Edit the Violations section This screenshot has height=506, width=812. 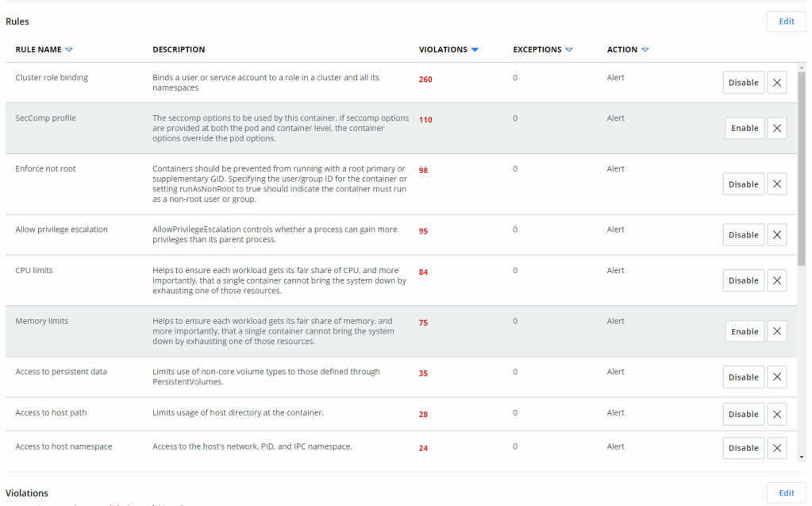tap(786, 492)
